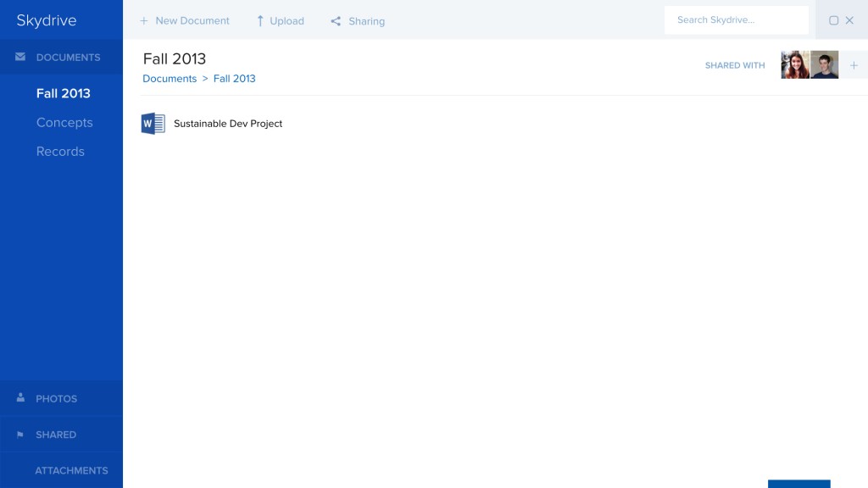868x488 pixels.
Task: Open the Concepts folder in sidebar
Action: coord(64,122)
